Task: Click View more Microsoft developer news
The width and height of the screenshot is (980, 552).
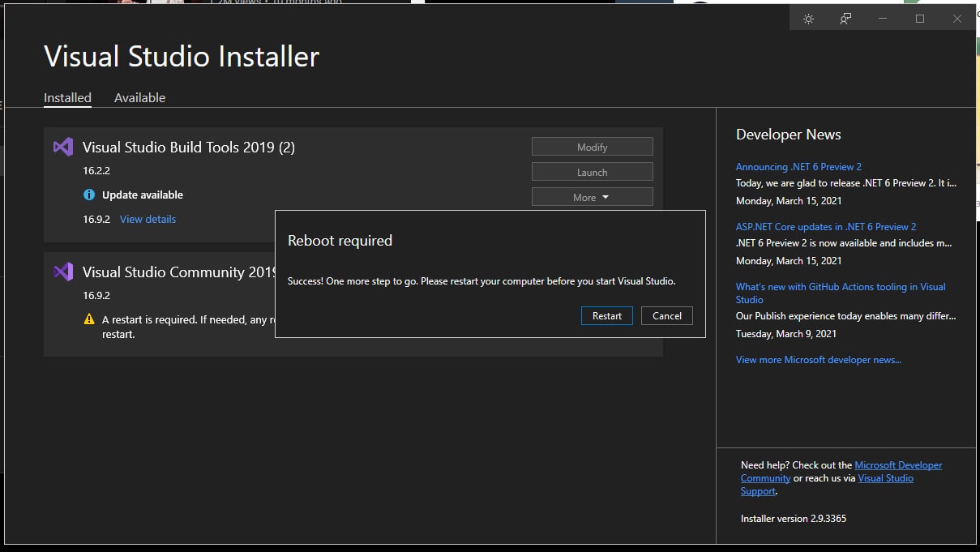Action: (x=819, y=359)
